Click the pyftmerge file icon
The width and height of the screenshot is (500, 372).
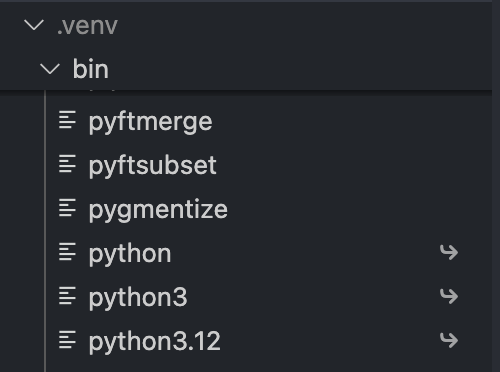tap(67, 120)
